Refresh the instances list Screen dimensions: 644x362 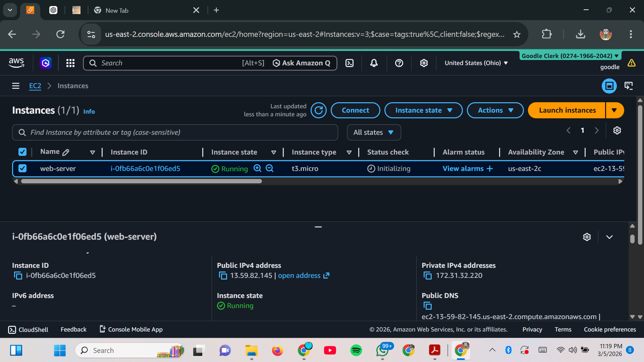(x=318, y=110)
